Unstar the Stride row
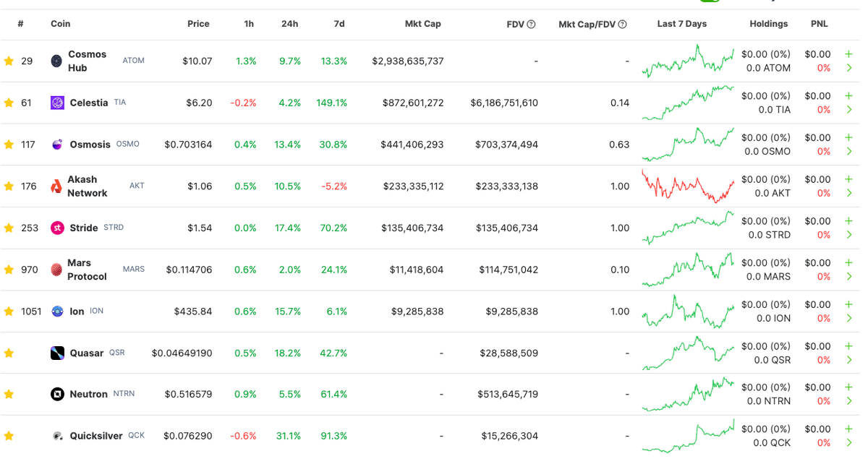 (x=9, y=228)
